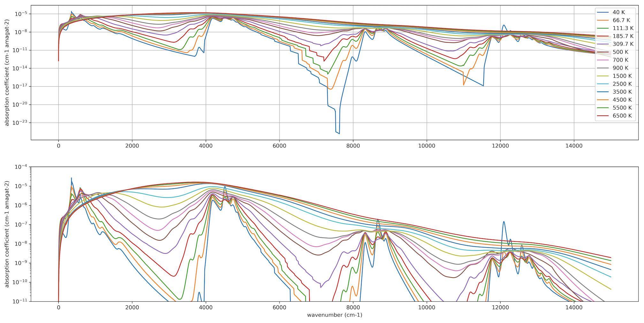Click the 10^-4 y-axis tick label

point(22,167)
